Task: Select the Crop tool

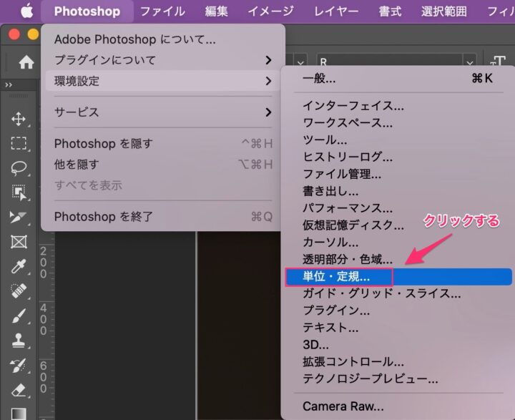Action: click(x=18, y=218)
